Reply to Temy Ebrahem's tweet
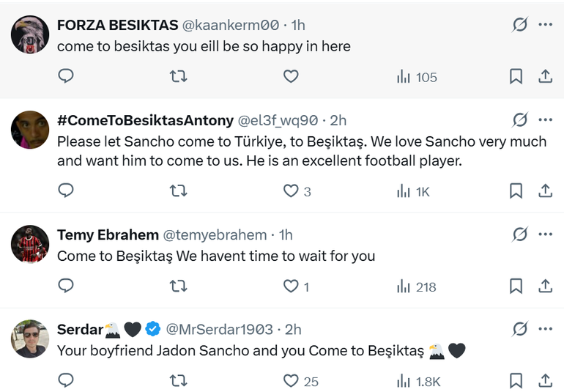The height and width of the screenshot is (392, 564). [x=66, y=286]
